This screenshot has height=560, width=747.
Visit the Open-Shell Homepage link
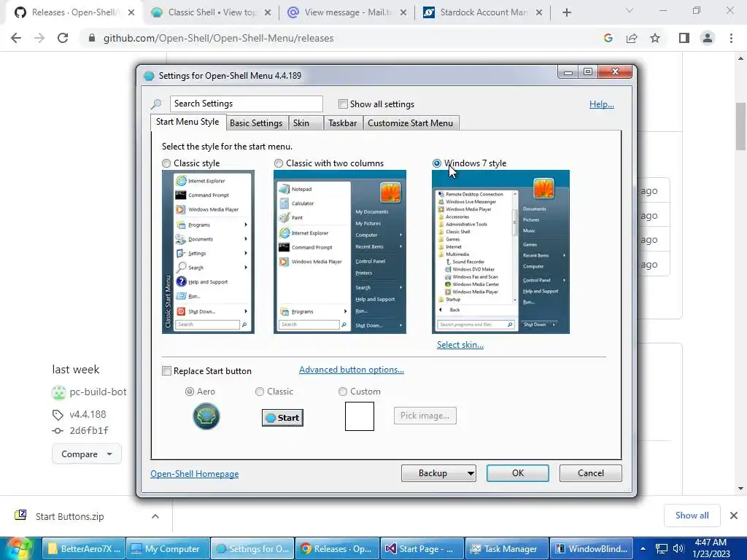pyautogui.click(x=194, y=474)
